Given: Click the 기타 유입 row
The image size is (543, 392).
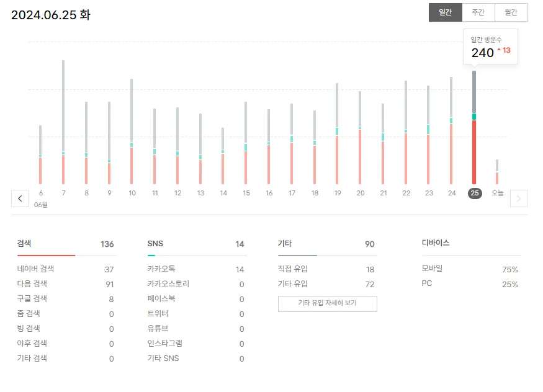Looking at the screenshot, I should (x=326, y=284).
